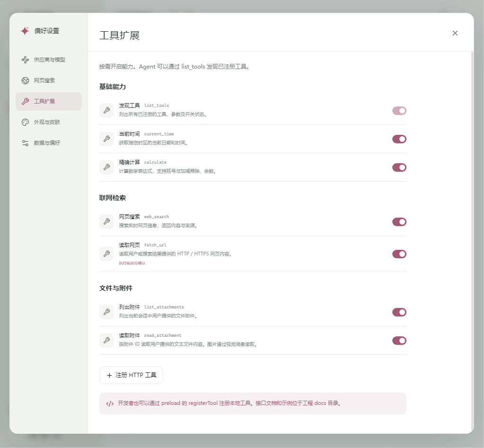Viewport: 484px width, 448px height.
Task: Switch off the read_attachment 读取附件 toggle
Action: [399, 341]
